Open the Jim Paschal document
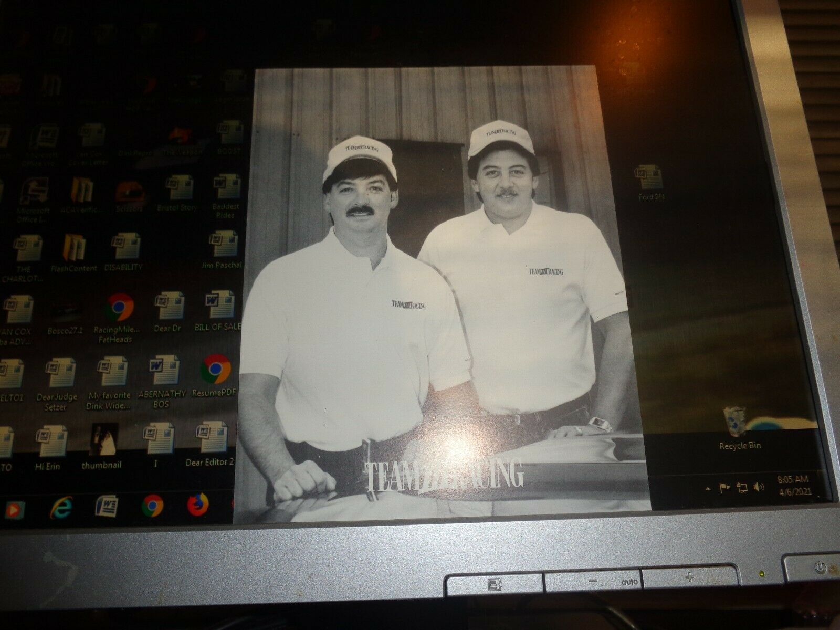This screenshot has width=840, height=630. 223,250
